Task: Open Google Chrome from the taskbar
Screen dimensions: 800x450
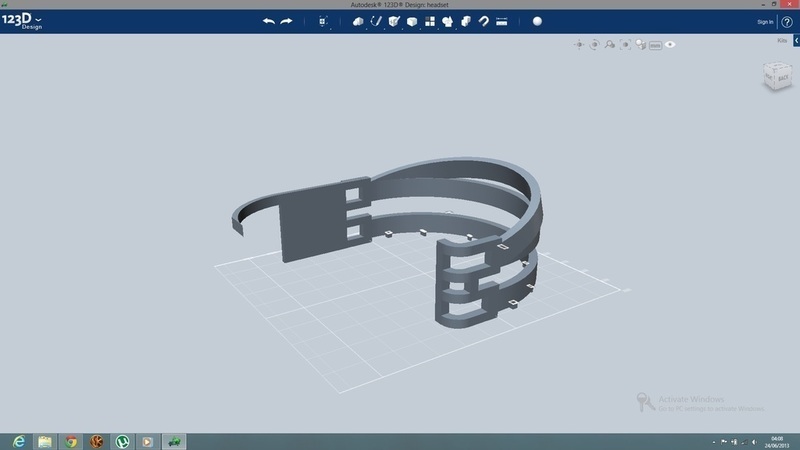Action: pos(71,441)
